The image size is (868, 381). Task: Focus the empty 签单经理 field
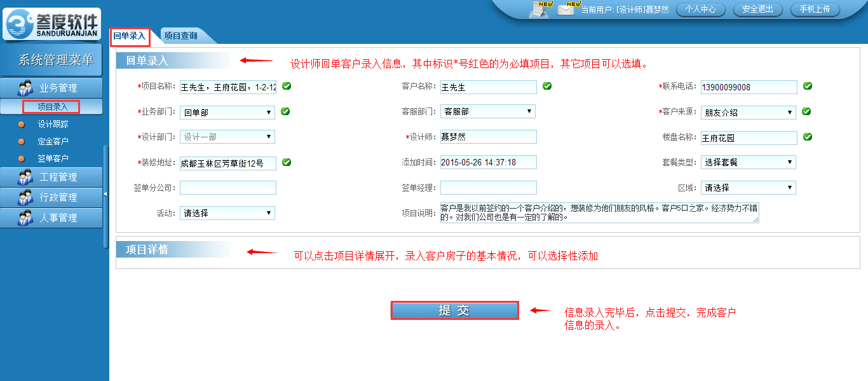point(489,188)
